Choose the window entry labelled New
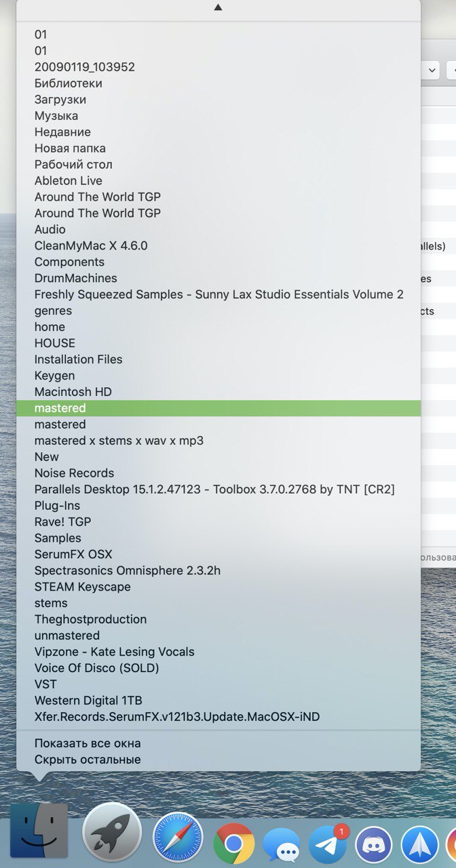 (x=218, y=457)
